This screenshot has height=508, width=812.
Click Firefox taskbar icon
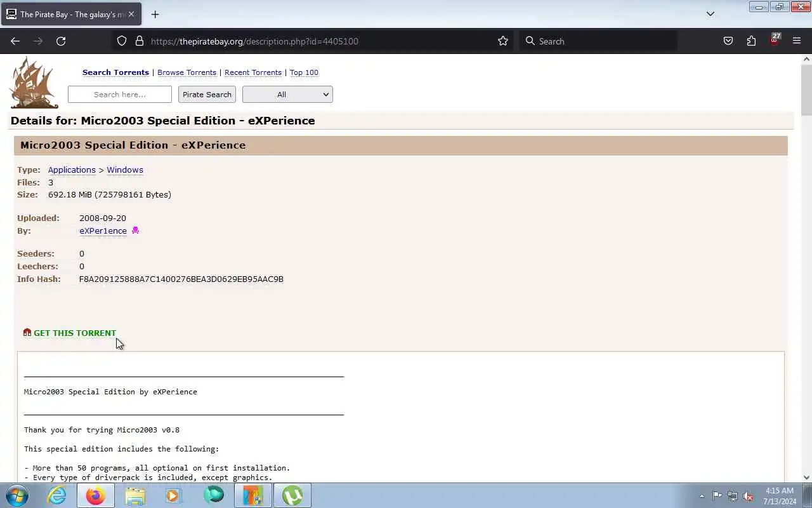click(x=96, y=495)
